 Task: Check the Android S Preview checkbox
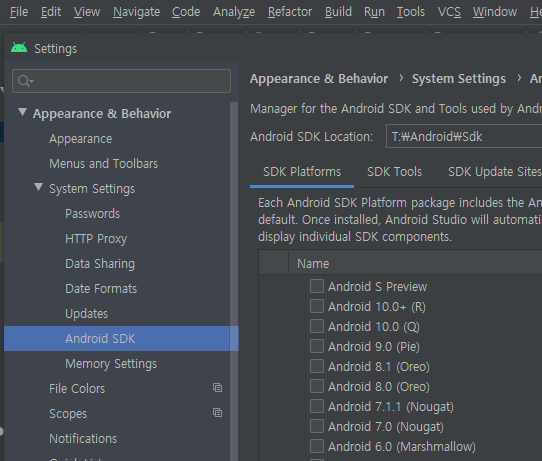click(317, 286)
